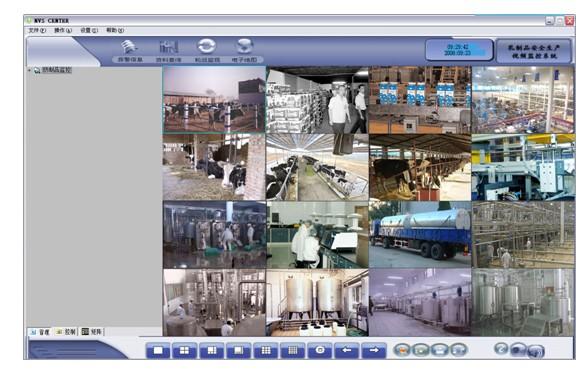Switch to single-view layout
The height and width of the screenshot is (369, 581).
point(158,350)
